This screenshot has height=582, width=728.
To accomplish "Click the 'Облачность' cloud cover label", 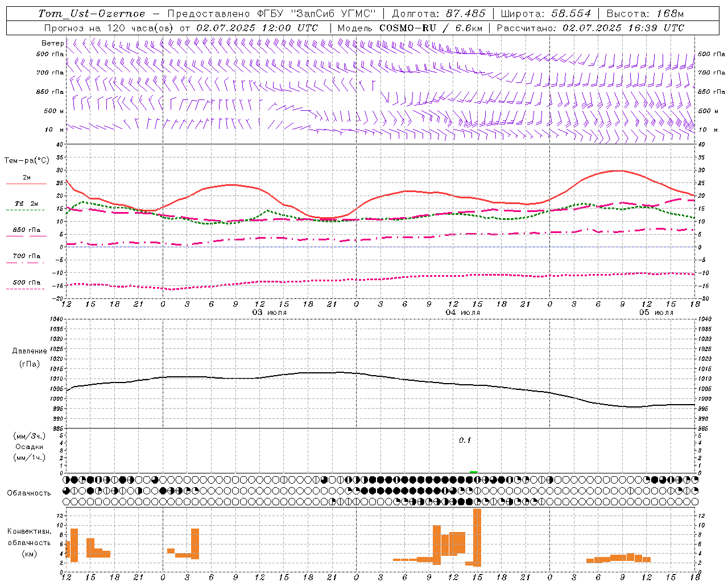I will click(28, 493).
